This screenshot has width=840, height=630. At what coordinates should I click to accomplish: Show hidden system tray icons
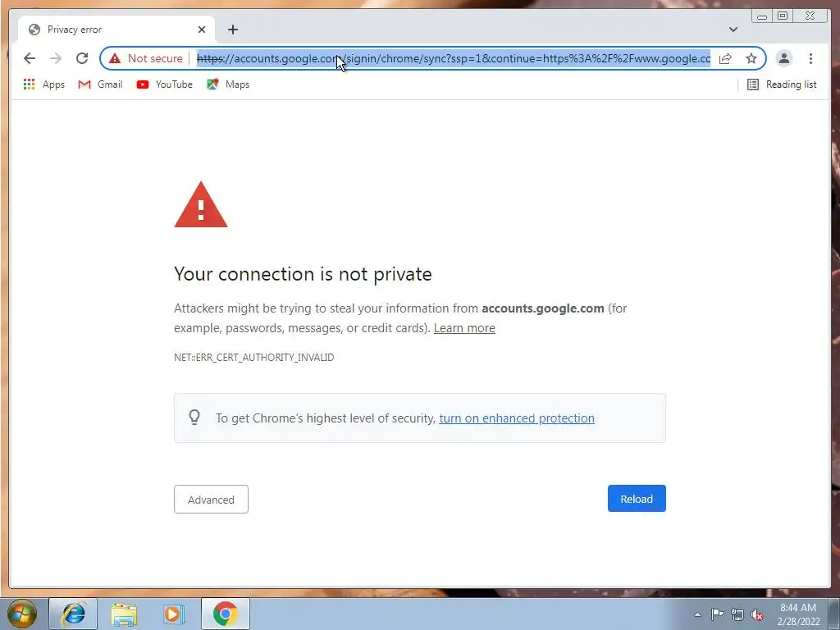tap(697, 614)
